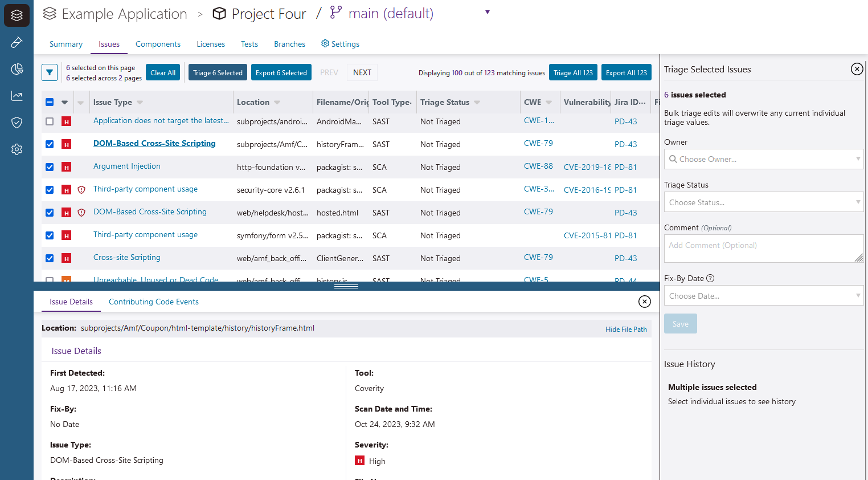Screen dimensions: 868x480
Task: Close the Triage Selected Issues panel
Action: [857, 69]
